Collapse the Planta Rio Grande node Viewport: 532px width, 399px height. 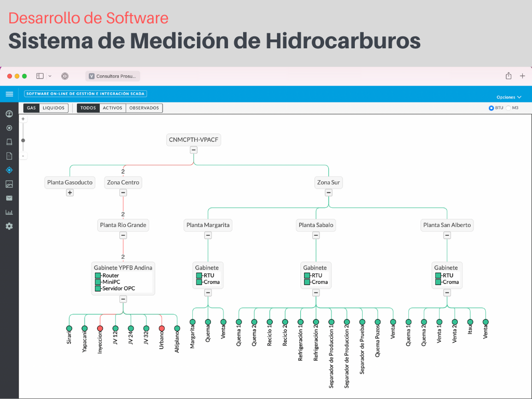[x=123, y=235]
